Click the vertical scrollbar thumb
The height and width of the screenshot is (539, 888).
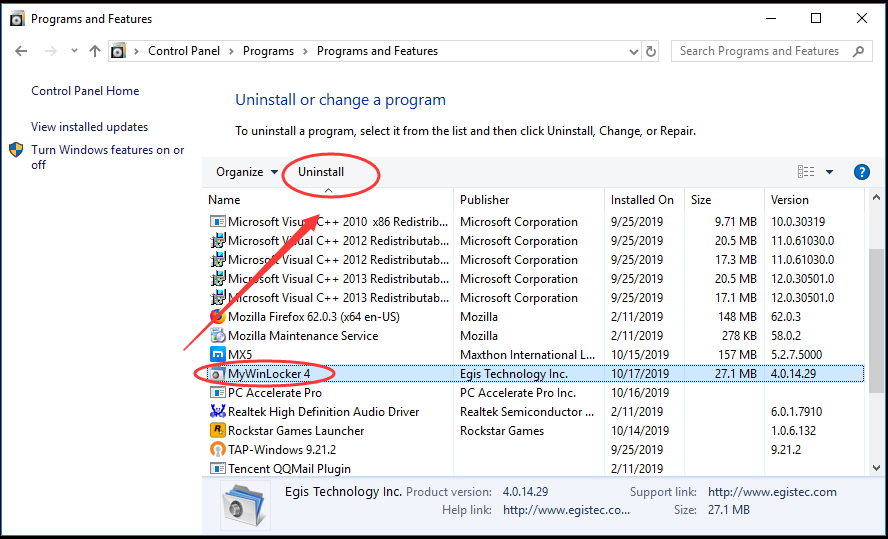(876, 320)
